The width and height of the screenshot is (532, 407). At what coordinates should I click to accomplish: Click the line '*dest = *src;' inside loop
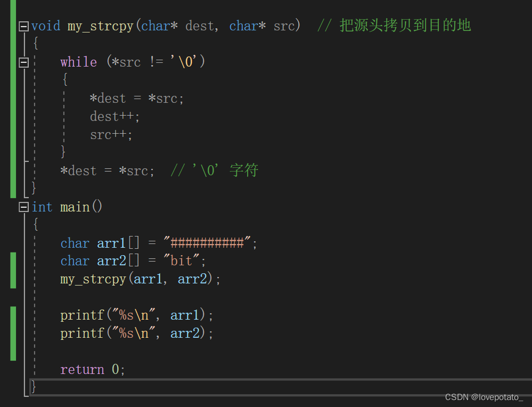coord(137,99)
